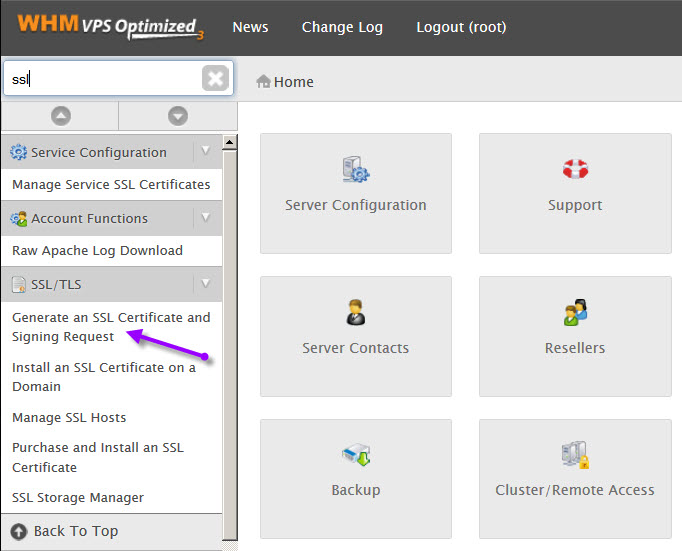This screenshot has height=551, width=682.
Task: Open Manage Service SSL Certificates
Action: (x=111, y=185)
